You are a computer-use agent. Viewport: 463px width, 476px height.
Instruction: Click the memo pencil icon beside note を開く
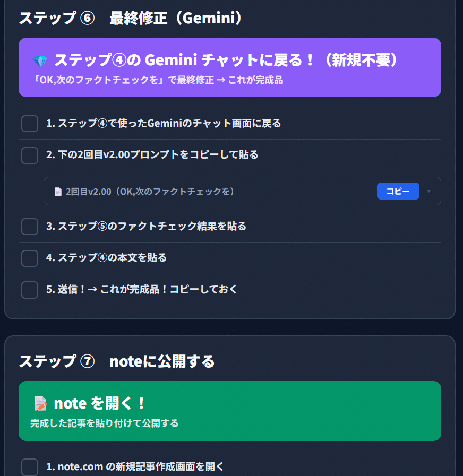tap(40, 403)
